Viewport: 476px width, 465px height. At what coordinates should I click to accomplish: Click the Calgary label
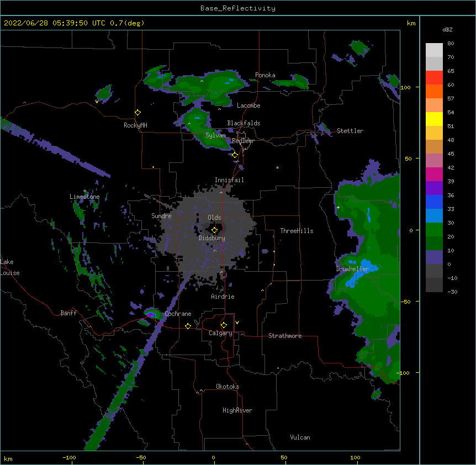(x=221, y=333)
